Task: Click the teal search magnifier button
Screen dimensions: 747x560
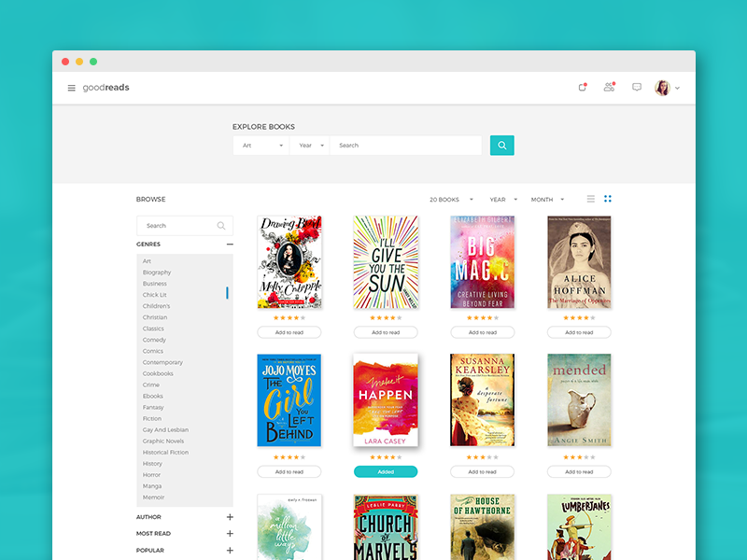Action: (x=502, y=146)
